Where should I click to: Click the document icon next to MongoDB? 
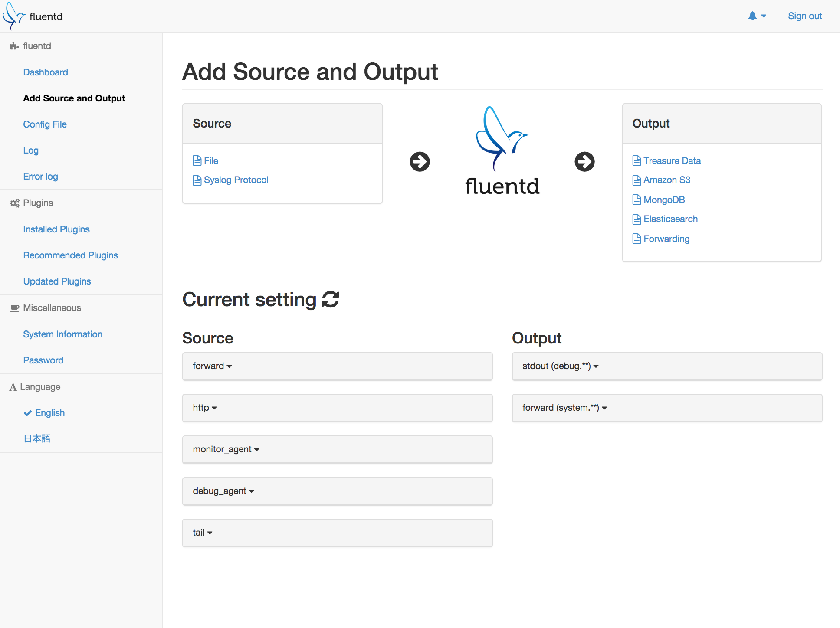[637, 200]
